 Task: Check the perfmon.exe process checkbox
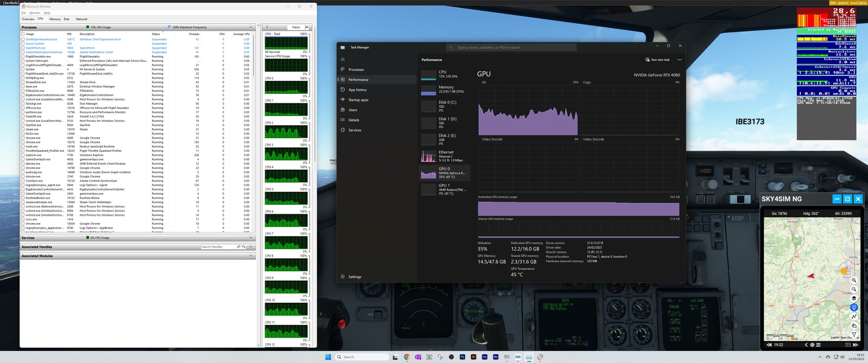click(x=23, y=112)
